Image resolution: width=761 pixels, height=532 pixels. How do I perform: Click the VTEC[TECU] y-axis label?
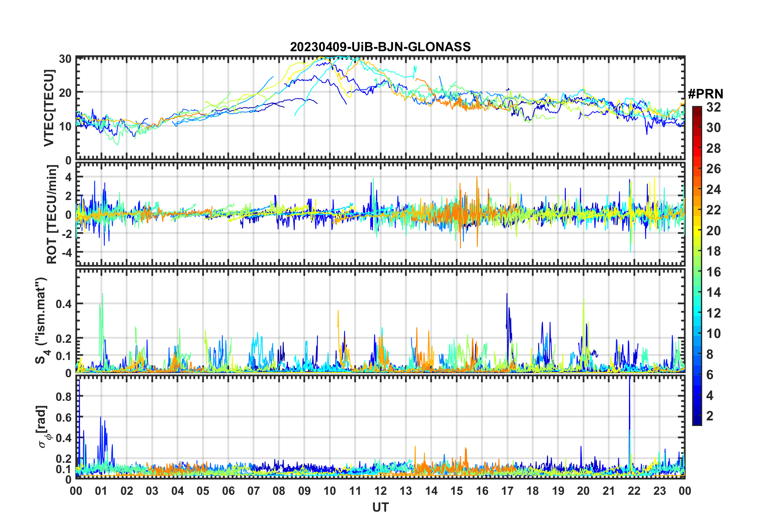coord(49,108)
